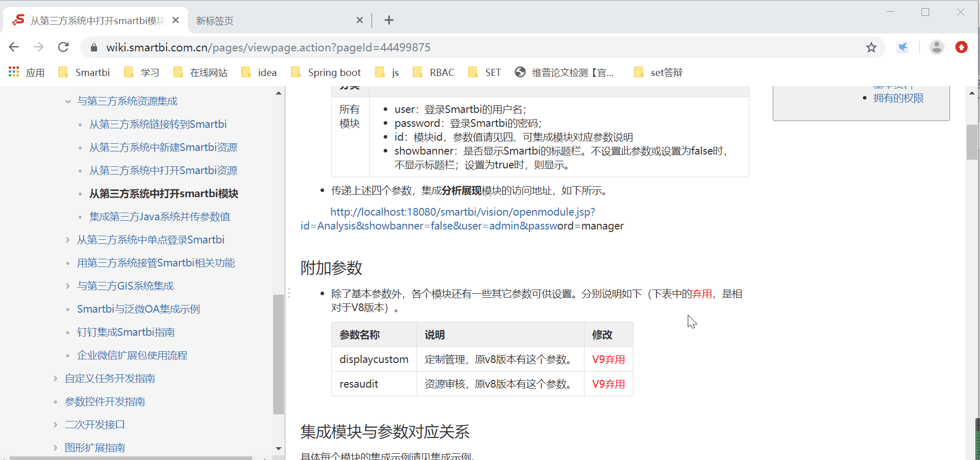Open the 应用 apps grid shortcut
The image size is (980, 460).
coord(27,72)
